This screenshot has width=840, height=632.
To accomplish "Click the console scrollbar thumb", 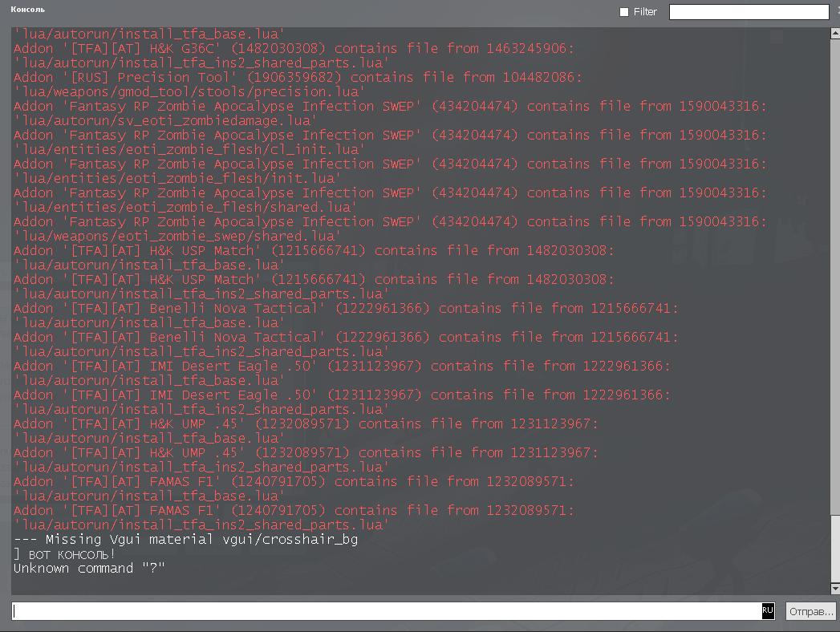I will (835, 548).
